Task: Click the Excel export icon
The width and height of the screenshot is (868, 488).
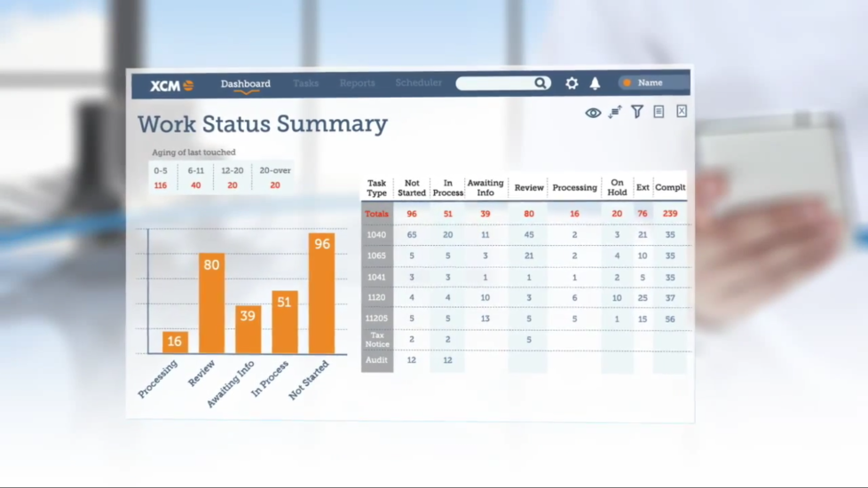Action: (x=682, y=111)
